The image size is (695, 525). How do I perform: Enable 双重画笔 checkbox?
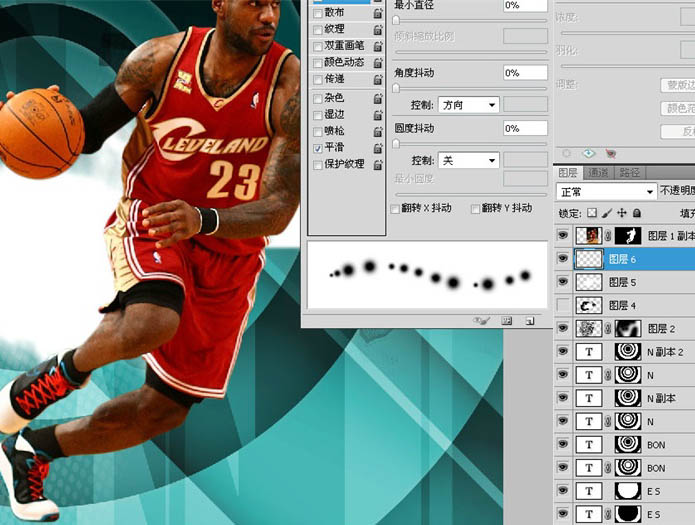coord(317,47)
